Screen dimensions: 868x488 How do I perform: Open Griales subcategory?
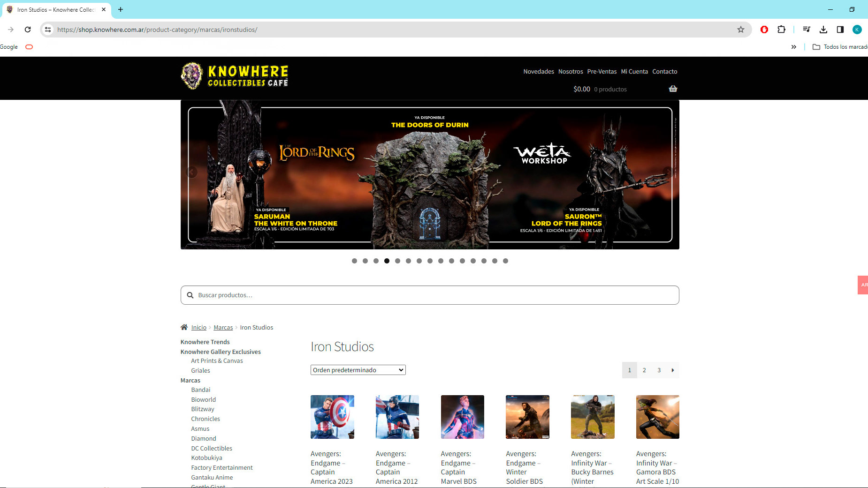[200, 370]
